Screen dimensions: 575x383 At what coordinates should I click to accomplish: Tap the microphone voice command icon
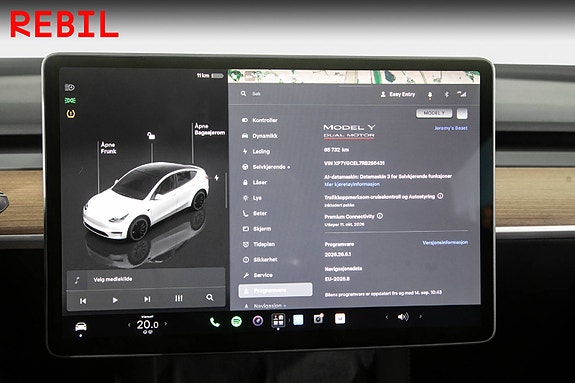[430, 95]
